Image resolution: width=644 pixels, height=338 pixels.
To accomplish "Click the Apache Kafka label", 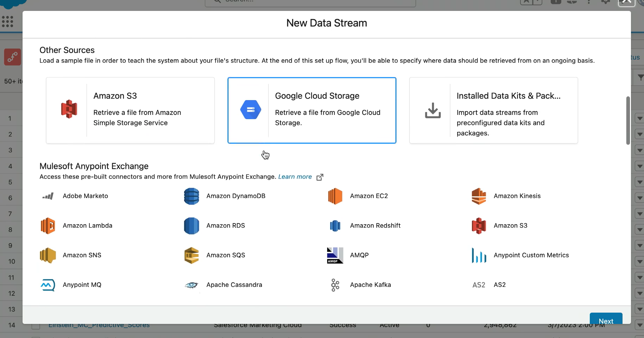I will point(370,285).
